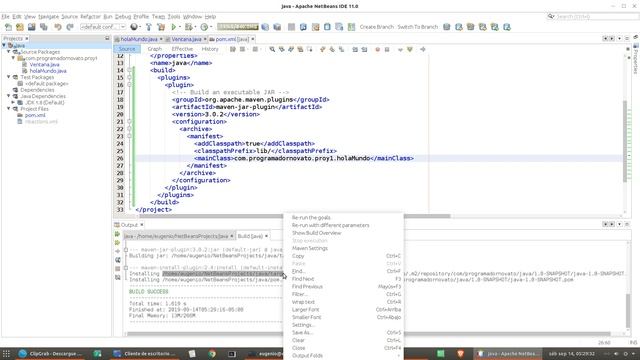This screenshot has width=640, height=360.
Task: Click the search magnifier icon at top right
Action: (x=551, y=16)
